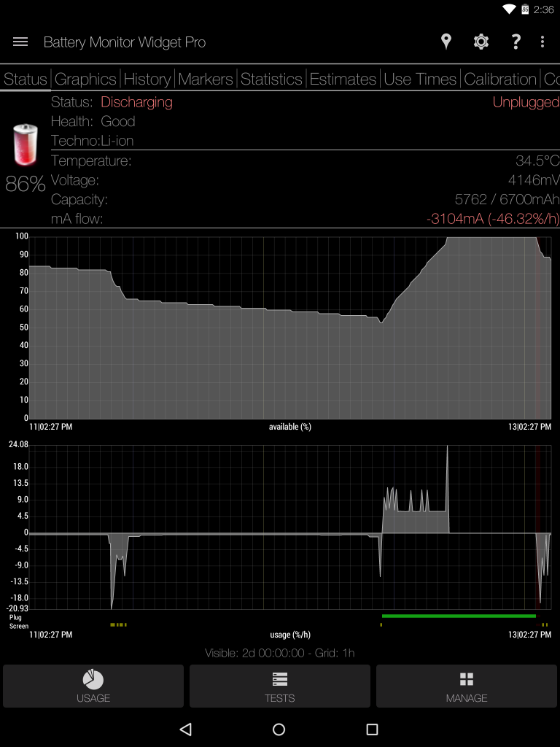Open settings via the gear icon

481,42
